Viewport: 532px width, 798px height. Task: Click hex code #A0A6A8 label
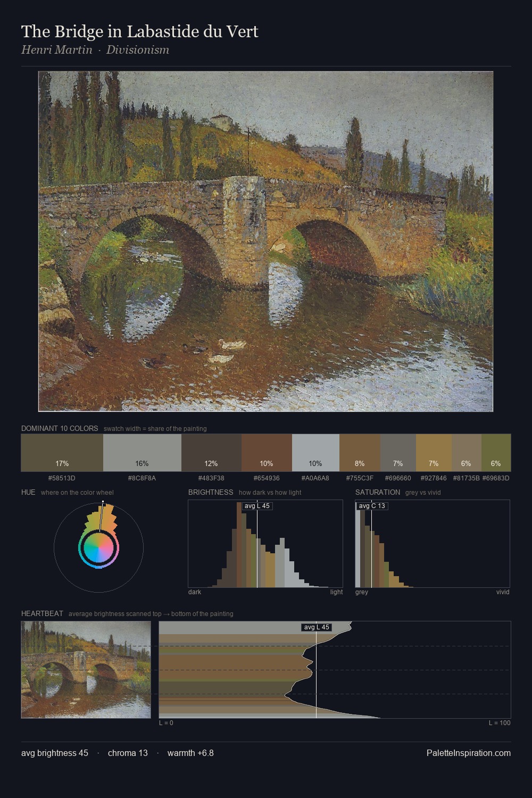pos(315,478)
